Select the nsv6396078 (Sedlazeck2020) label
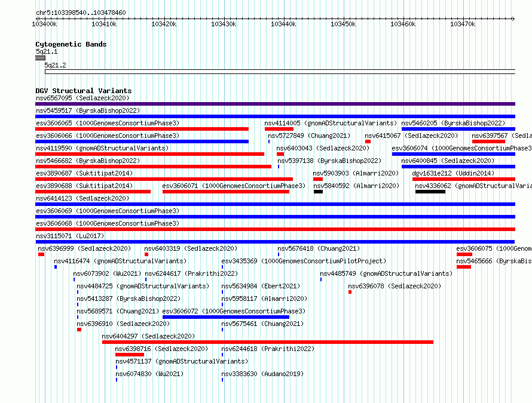 click(x=395, y=286)
